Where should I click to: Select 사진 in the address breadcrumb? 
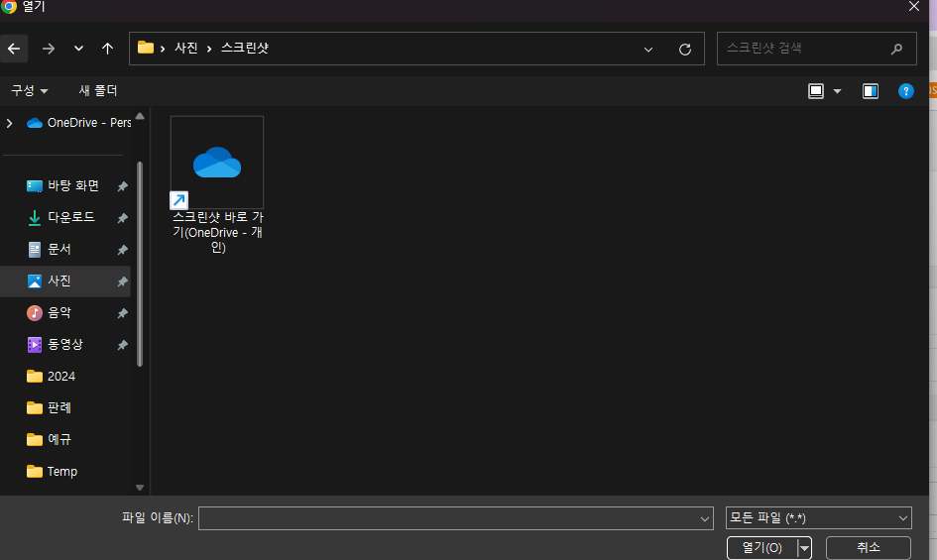pyautogui.click(x=185, y=48)
